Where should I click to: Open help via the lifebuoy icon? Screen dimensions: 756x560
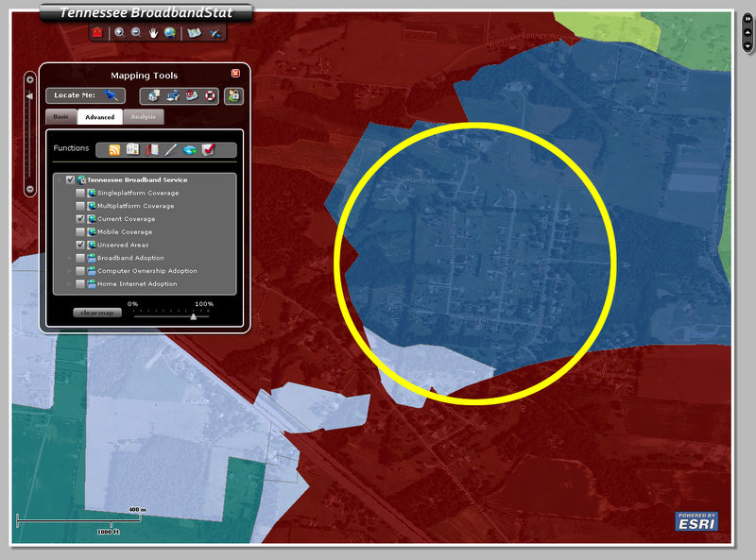(210, 95)
